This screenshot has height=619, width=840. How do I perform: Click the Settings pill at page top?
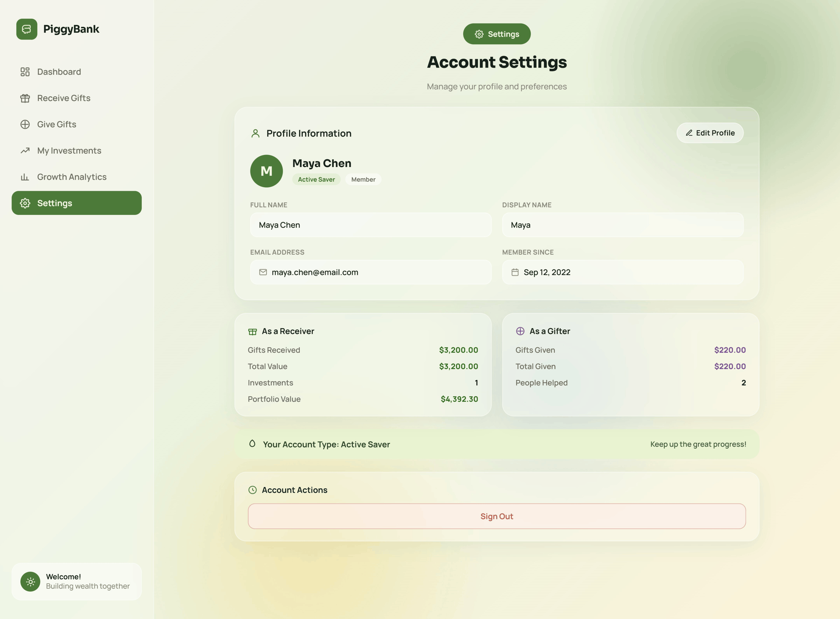(497, 34)
